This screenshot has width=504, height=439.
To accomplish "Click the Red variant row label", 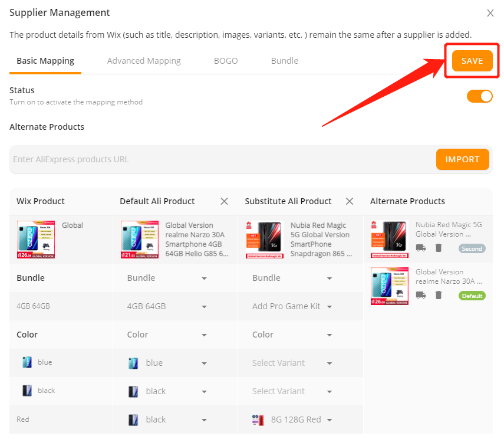I will click(23, 420).
